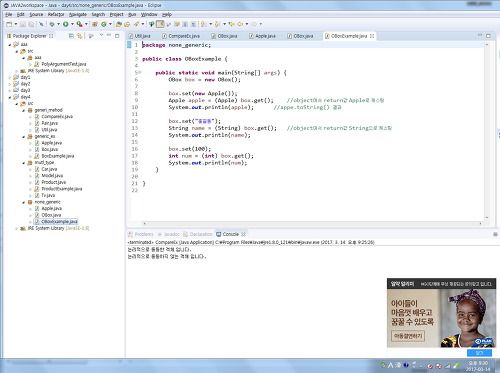Click the Run External Tools icon

79,24
